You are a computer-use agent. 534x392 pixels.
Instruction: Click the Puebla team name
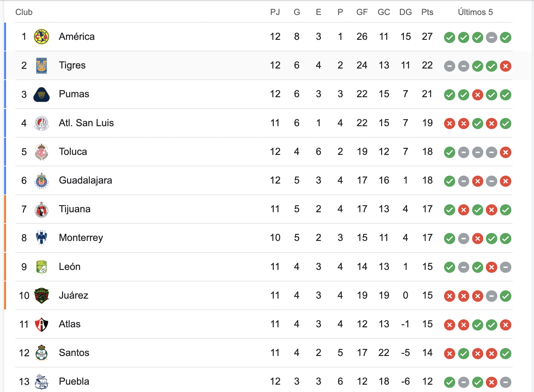74,381
